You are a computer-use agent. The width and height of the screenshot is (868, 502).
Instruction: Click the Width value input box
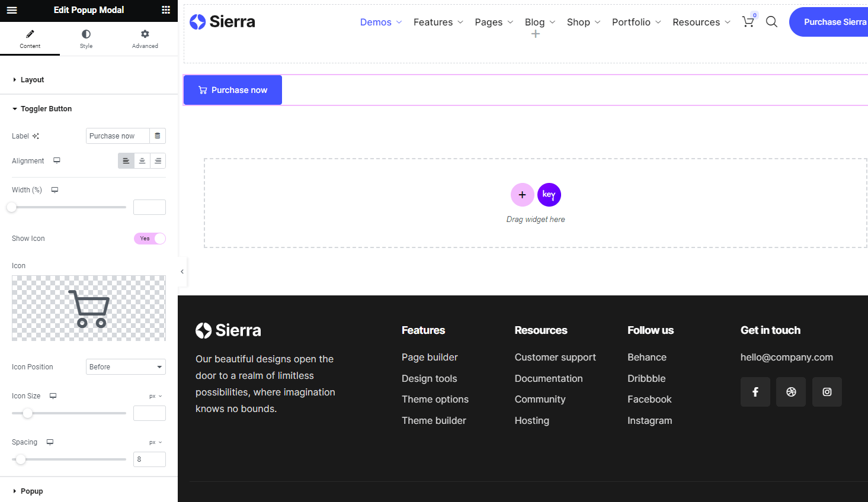click(x=149, y=207)
